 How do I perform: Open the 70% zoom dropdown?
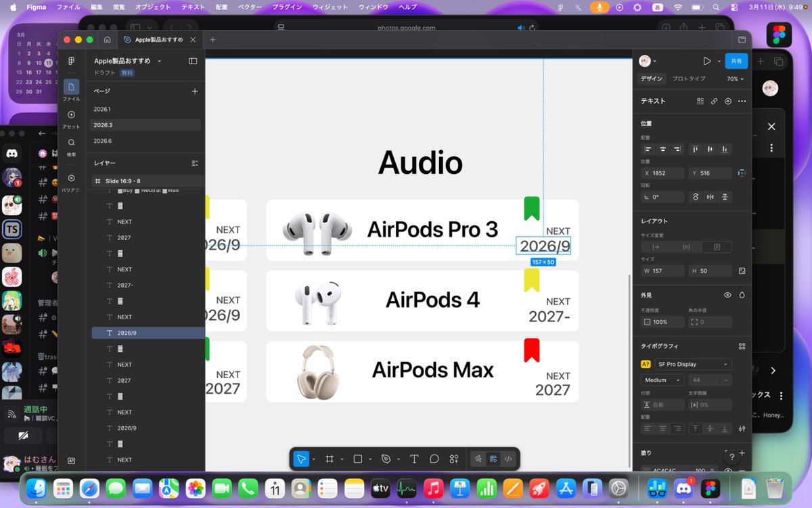[735, 78]
